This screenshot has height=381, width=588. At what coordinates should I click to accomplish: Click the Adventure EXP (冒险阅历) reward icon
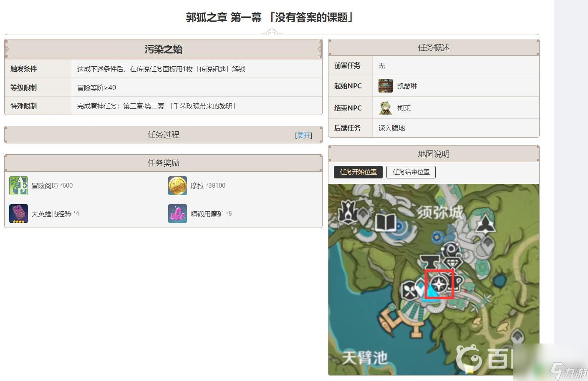[19, 185]
